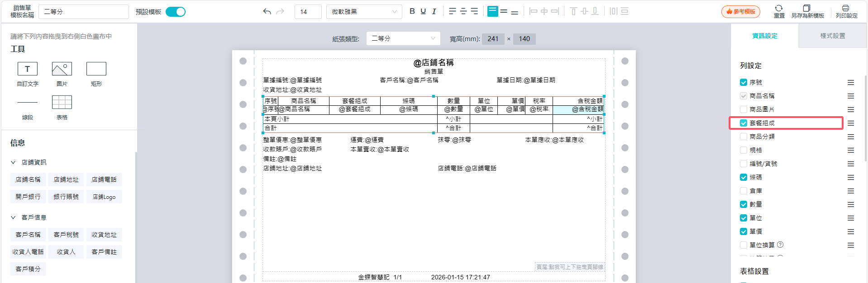The width and height of the screenshot is (868, 283).
Task: Apply italic formatting
Action: (434, 11)
